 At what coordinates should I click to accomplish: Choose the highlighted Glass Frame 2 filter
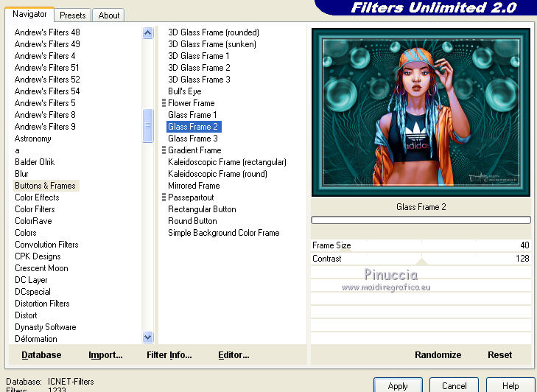194,127
